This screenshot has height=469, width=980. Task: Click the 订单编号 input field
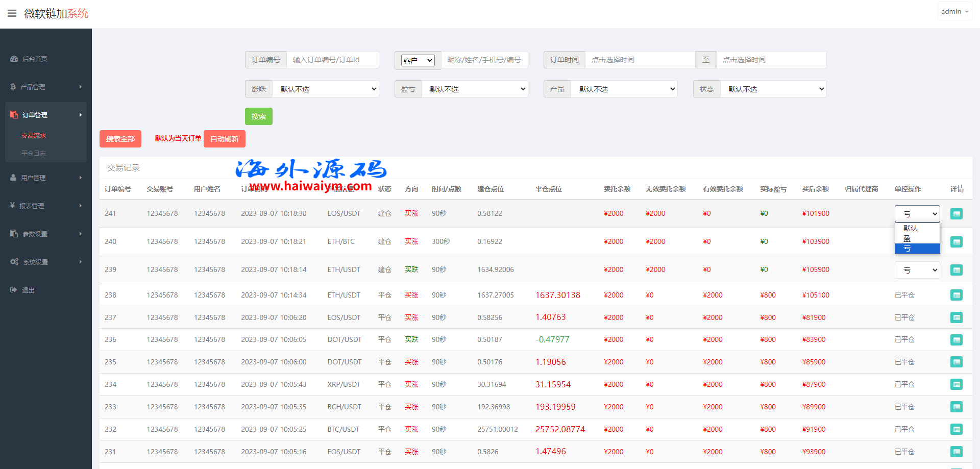332,60
